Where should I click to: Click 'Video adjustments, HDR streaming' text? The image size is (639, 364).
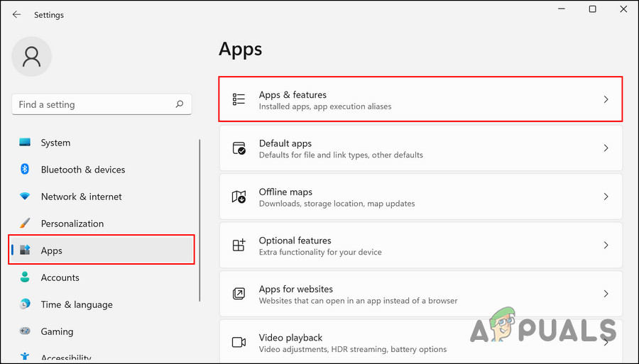(323, 349)
